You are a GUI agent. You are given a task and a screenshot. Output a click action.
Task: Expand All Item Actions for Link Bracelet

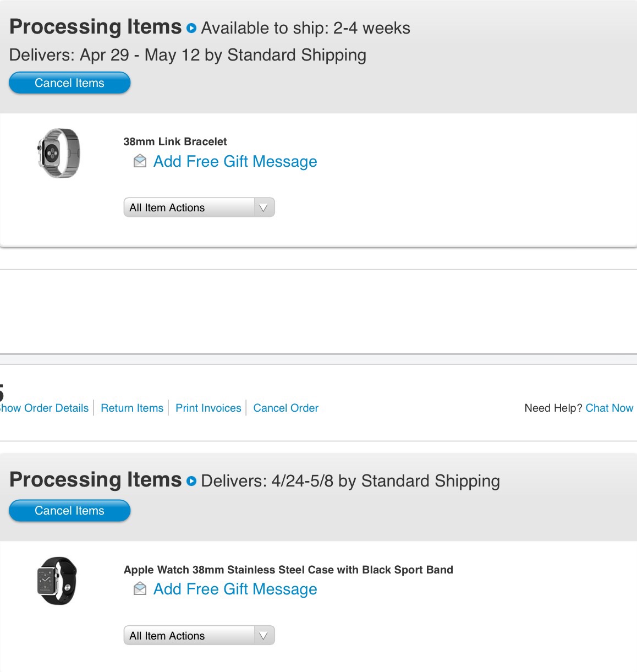[x=199, y=207]
